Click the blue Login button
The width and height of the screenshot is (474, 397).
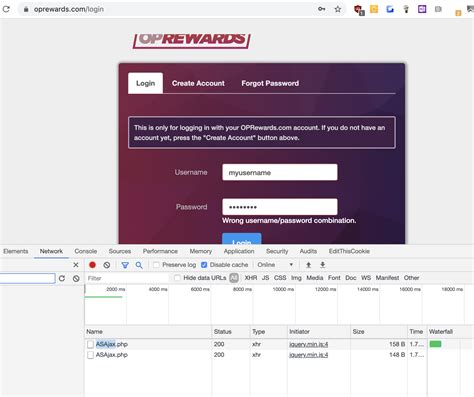pyautogui.click(x=242, y=239)
